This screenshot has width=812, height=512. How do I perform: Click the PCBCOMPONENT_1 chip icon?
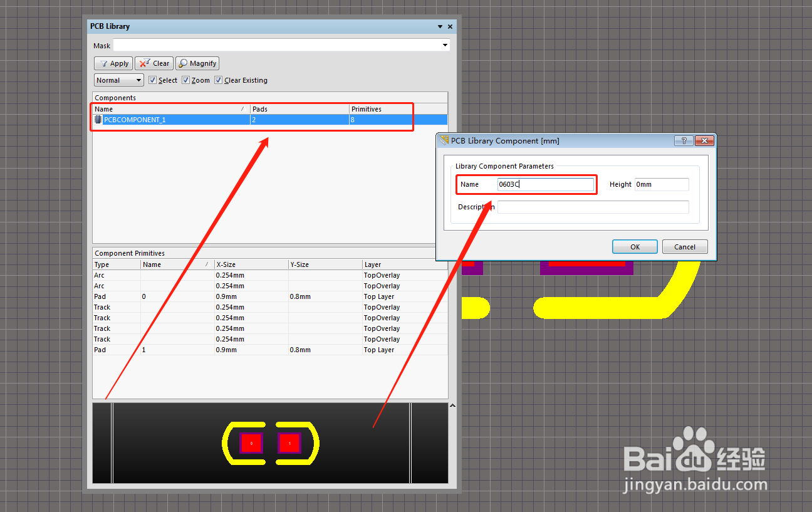pyautogui.click(x=98, y=119)
